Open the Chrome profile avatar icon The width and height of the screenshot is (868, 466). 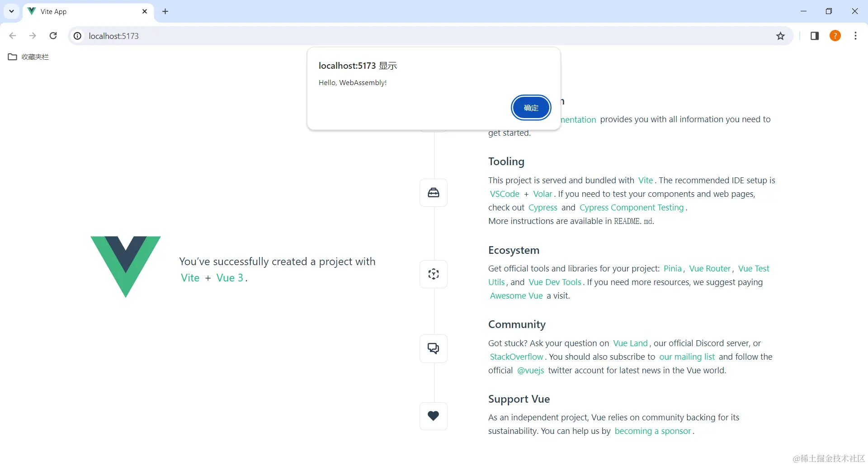(835, 36)
